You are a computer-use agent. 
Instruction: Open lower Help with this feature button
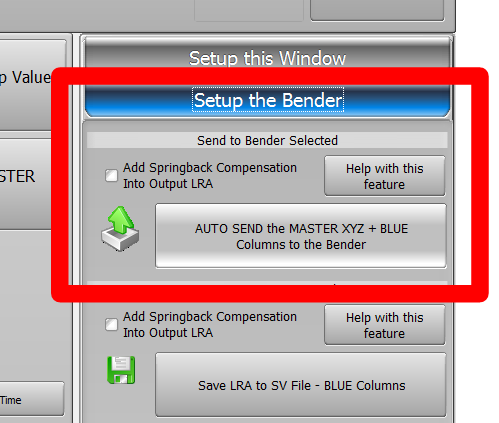385,325
